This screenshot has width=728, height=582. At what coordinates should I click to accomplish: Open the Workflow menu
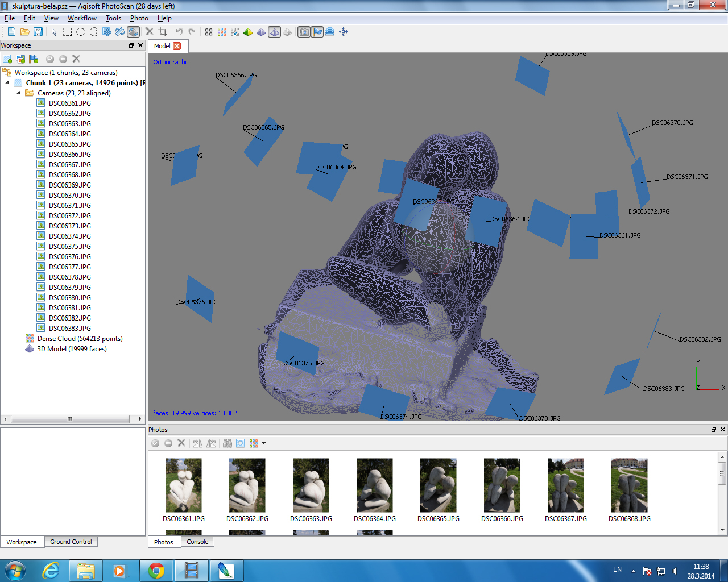[x=82, y=18]
